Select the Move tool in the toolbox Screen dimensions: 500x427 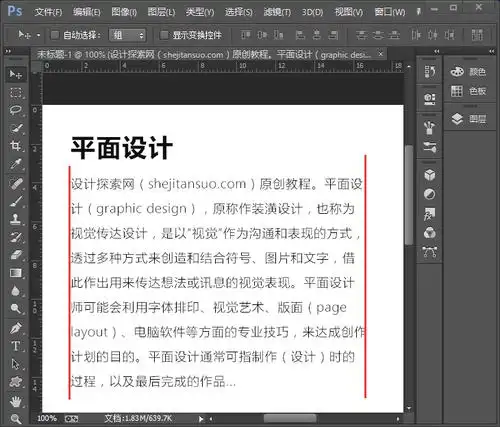click(x=16, y=74)
